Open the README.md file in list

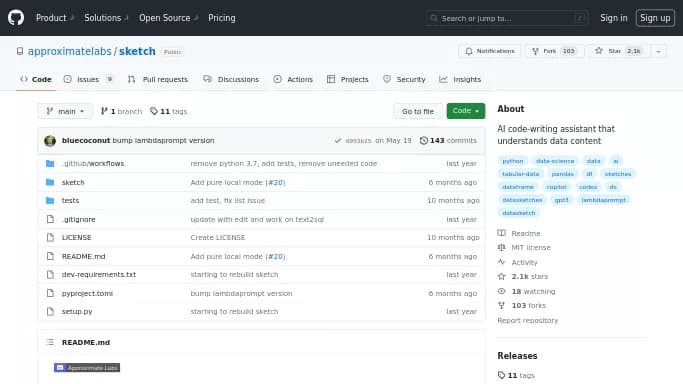click(x=84, y=256)
